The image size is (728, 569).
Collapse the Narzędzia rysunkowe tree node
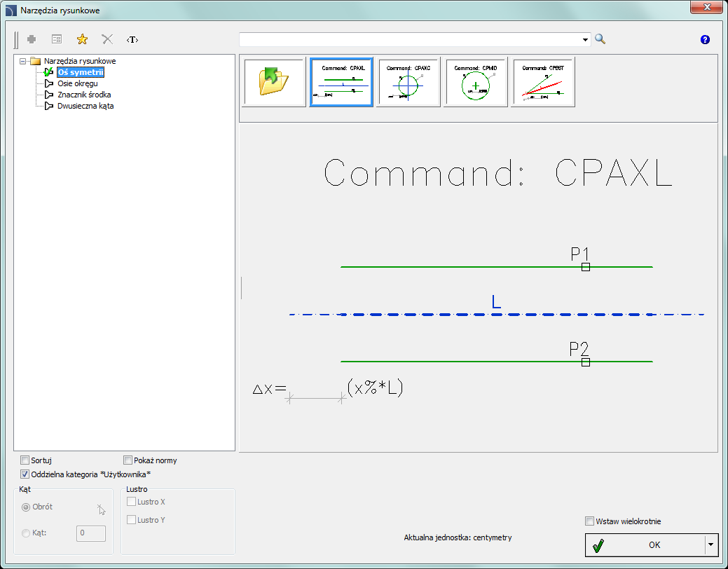[x=22, y=61]
